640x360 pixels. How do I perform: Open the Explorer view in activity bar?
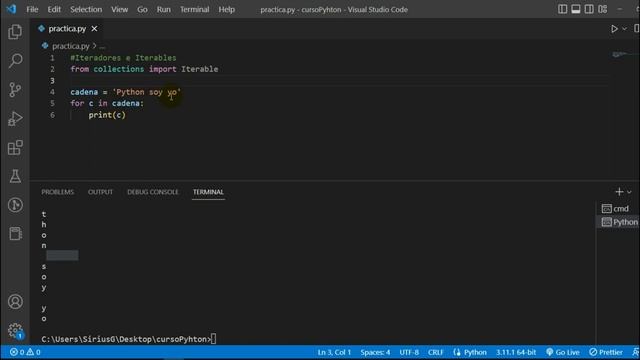tap(15, 32)
